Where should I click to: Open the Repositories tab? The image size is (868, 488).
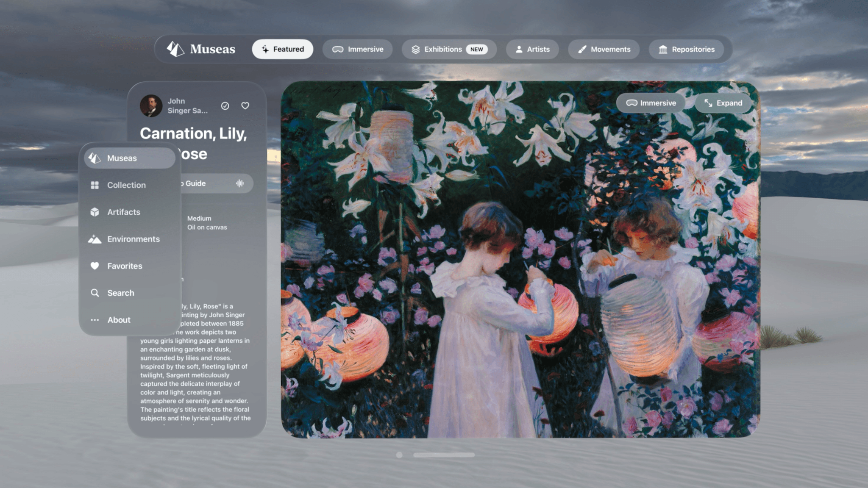tap(686, 49)
